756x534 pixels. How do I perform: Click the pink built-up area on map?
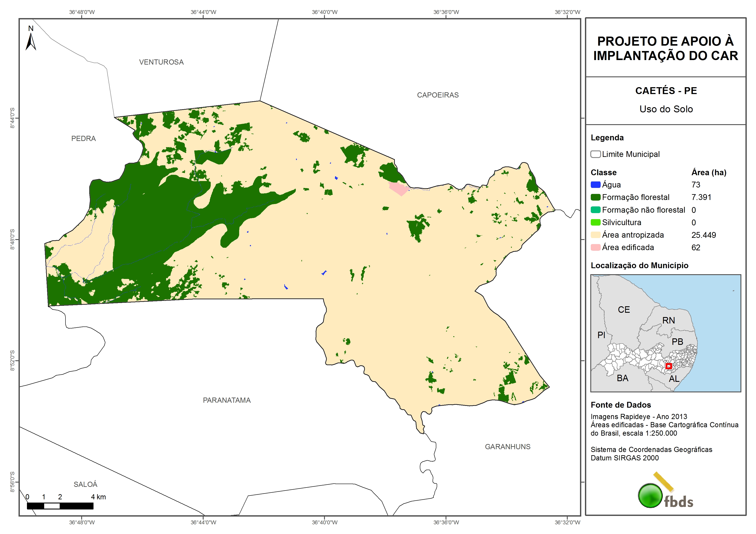[398, 188]
